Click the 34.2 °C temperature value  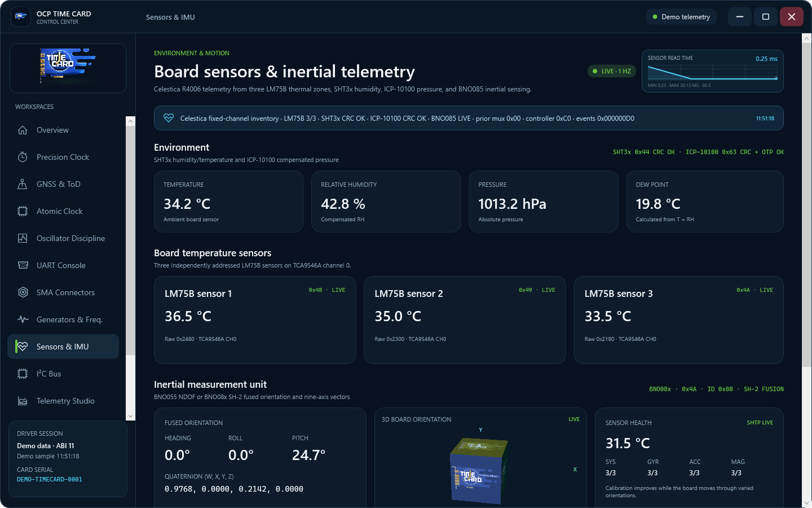point(187,204)
